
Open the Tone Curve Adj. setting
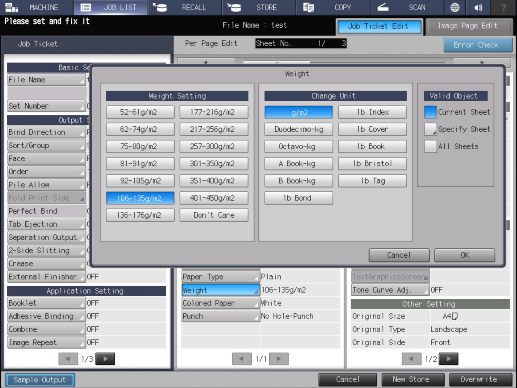pyautogui.click(x=390, y=290)
